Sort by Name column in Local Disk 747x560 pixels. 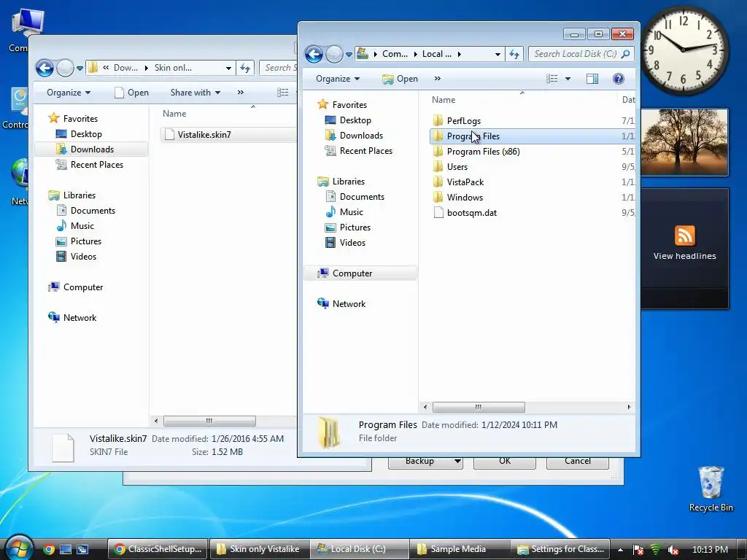[444, 100]
